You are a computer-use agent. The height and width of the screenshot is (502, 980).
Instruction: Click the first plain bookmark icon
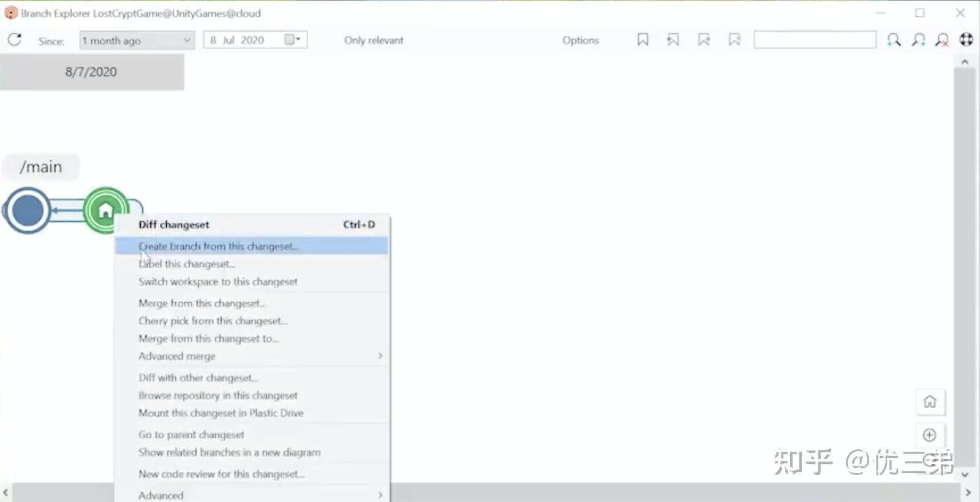(643, 40)
